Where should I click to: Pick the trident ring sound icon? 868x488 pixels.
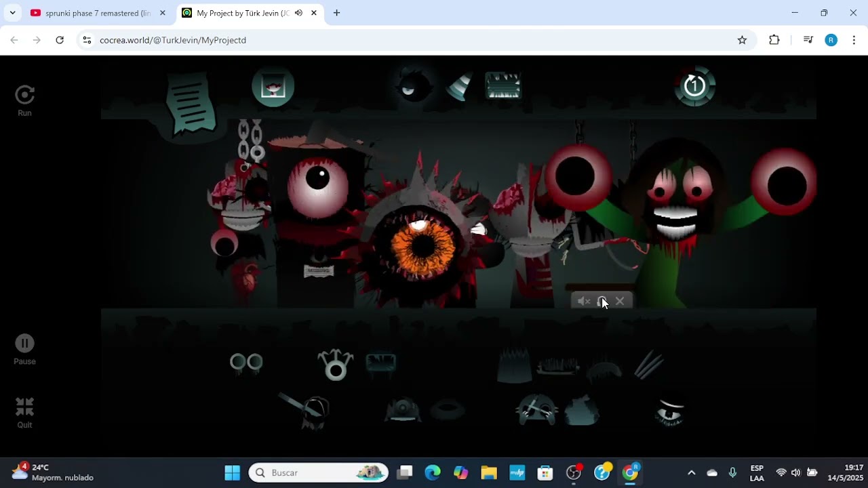pyautogui.click(x=336, y=365)
